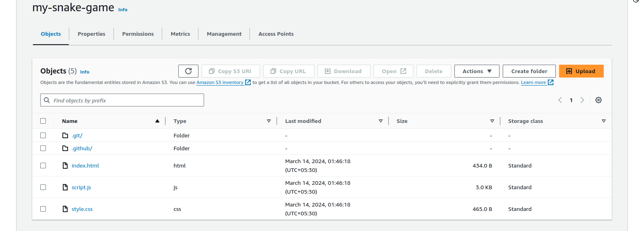This screenshot has height=231, width=644.
Task: Go to previous page arrow
Action: (560, 100)
